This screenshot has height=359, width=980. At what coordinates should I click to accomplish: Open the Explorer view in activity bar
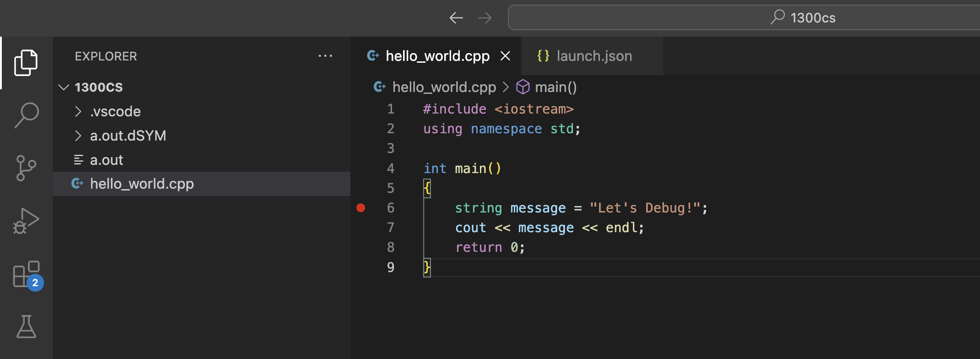(26, 63)
